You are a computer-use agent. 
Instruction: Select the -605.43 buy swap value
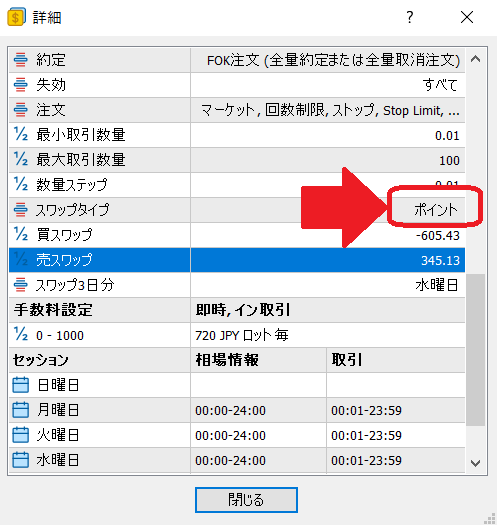438,236
